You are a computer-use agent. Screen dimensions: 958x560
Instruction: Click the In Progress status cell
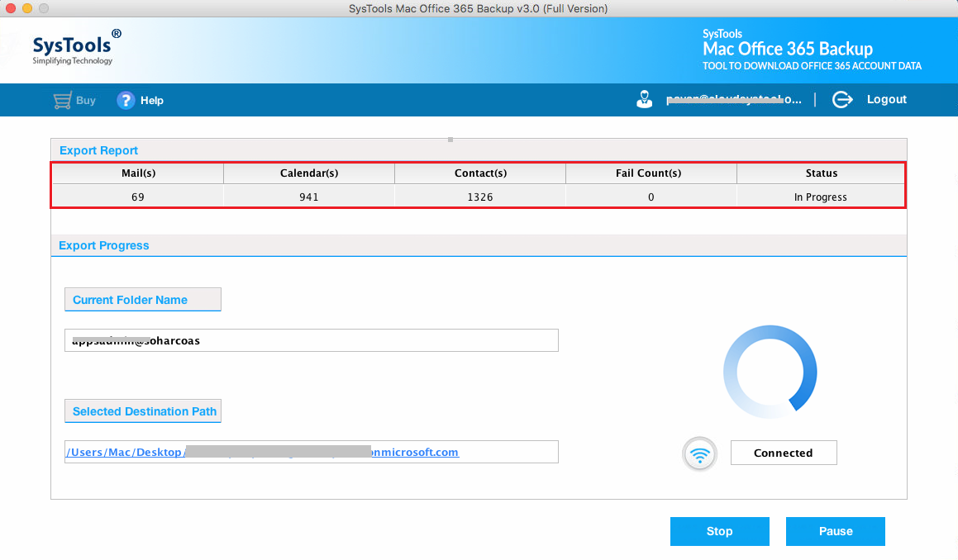point(821,197)
